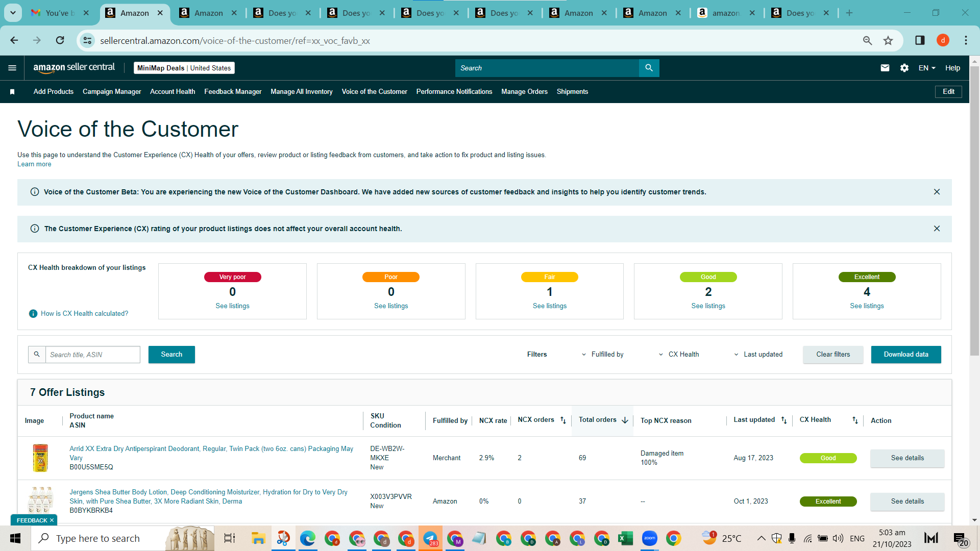Click the browser address bar URL
The height and width of the screenshot is (551, 980).
click(x=235, y=40)
